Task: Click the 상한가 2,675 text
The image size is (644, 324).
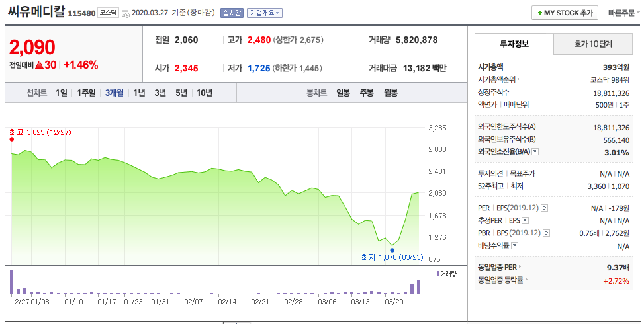Action: point(299,40)
